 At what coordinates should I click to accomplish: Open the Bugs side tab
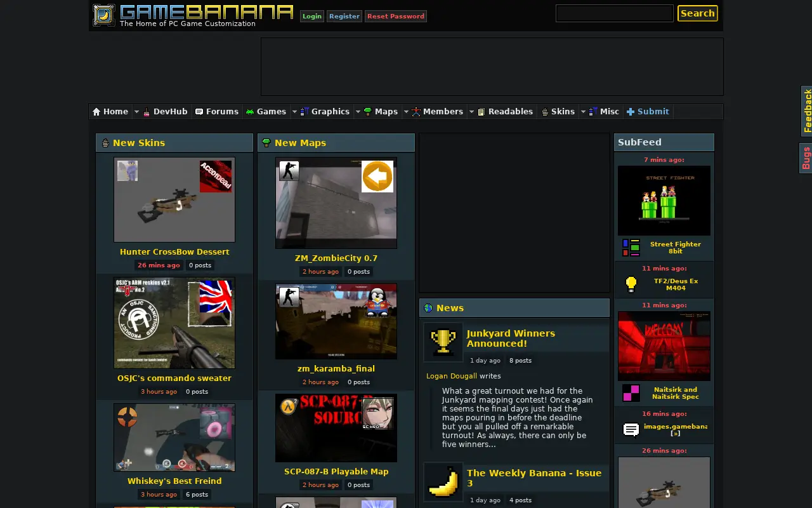(806, 158)
